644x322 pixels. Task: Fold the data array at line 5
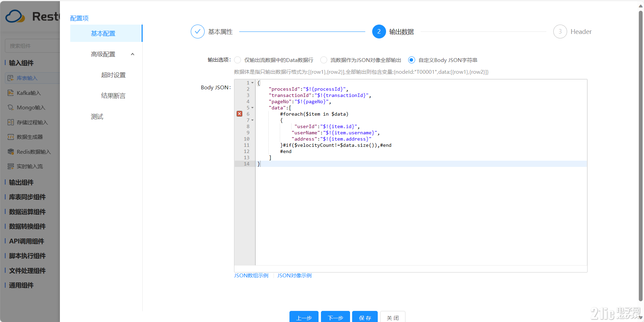(252, 108)
